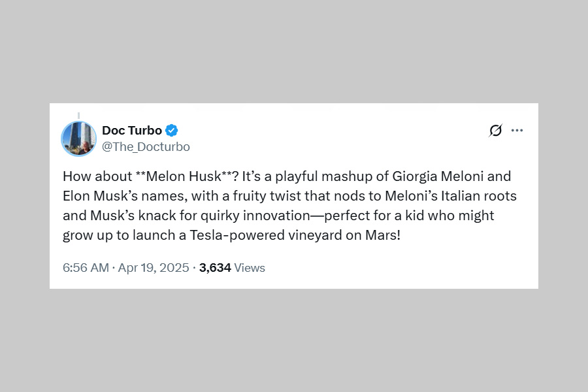Screen dimensions: 588x392
Task: Click the blue verified badge
Action: [171, 130]
